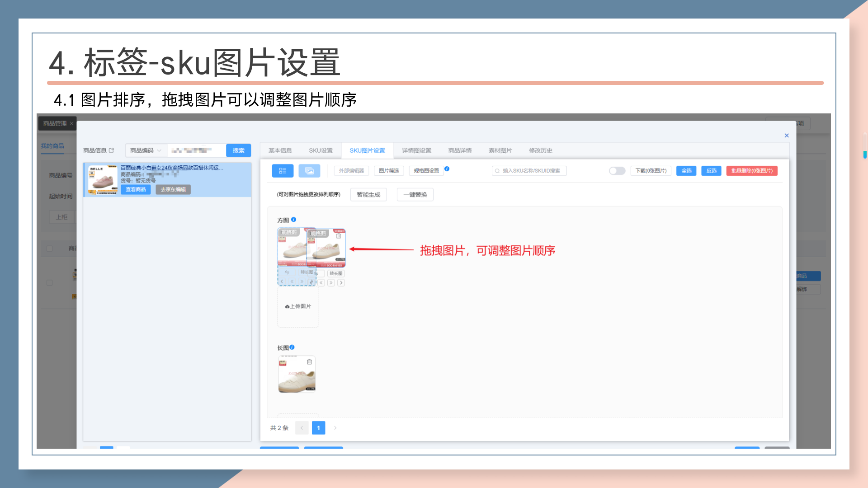The height and width of the screenshot is (488, 868).
Task: Click the info icon next to 方图
Action: [293, 220]
